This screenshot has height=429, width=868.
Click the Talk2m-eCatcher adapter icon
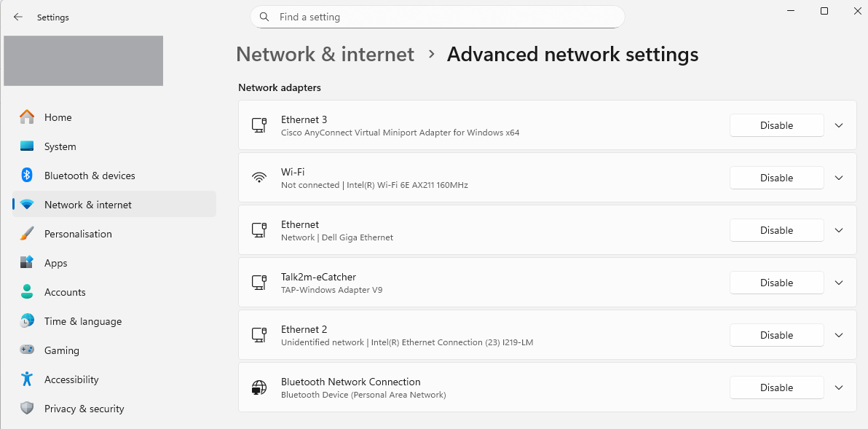(x=259, y=283)
